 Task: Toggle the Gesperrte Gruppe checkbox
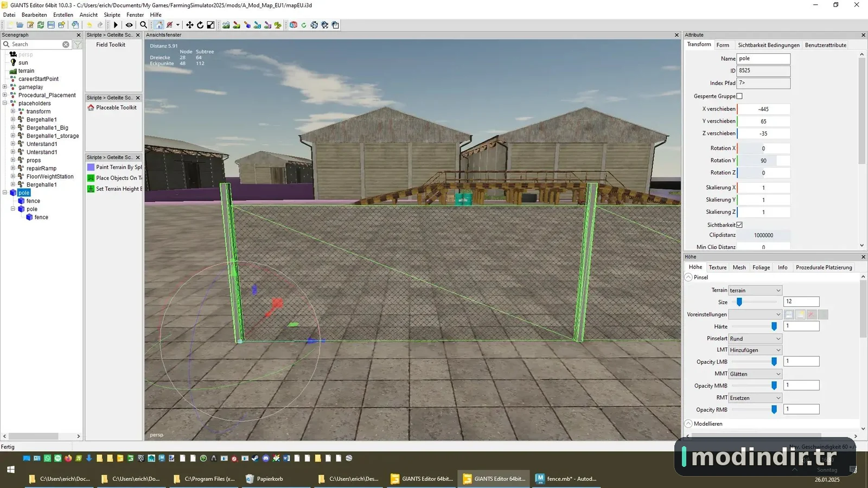pos(739,96)
